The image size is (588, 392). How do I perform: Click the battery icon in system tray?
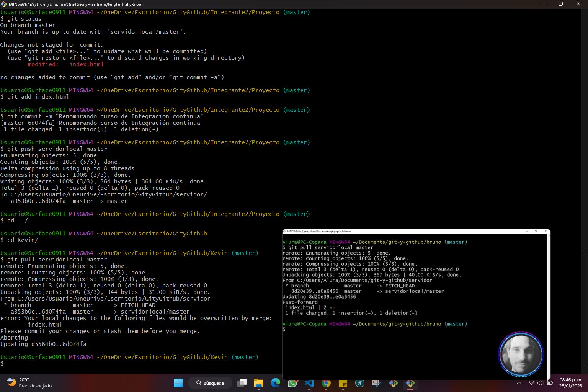point(549,383)
